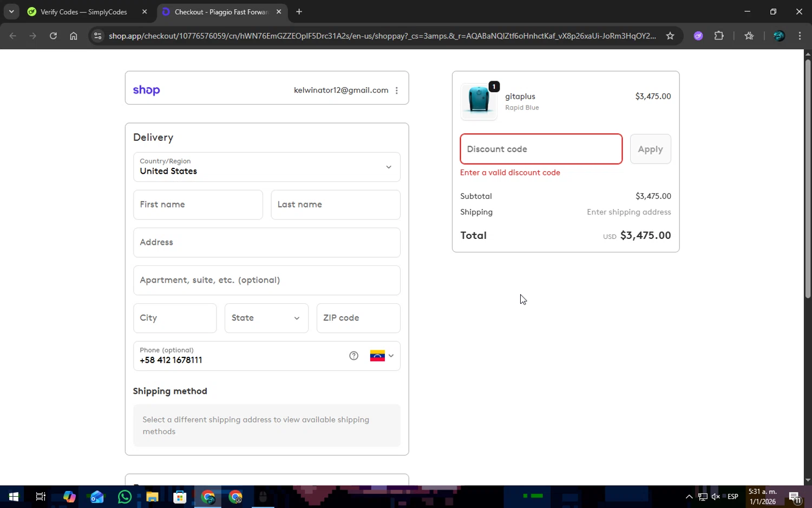Open the Windows Start menu
The width and height of the screenshot is (812, 508).
point(14,497)
